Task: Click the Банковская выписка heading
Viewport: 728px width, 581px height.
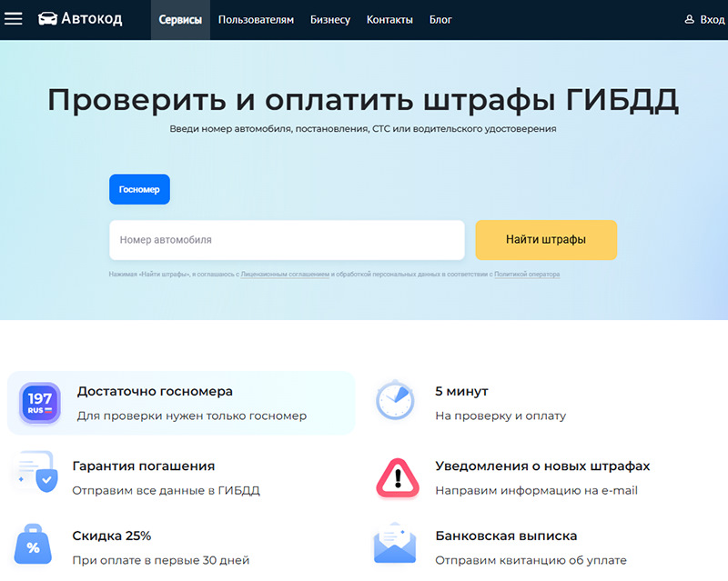Action: pyautogui.click(x=506, y=536)
